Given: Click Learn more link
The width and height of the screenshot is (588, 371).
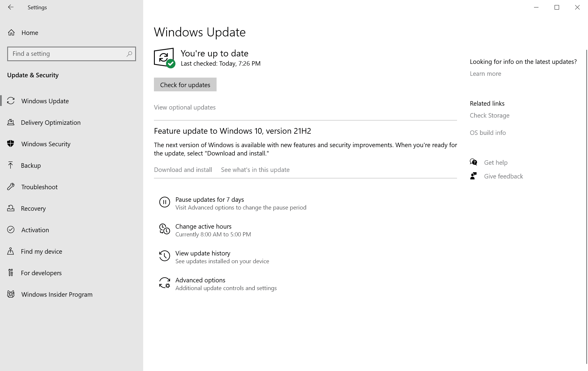Looking at the screenshot, I should [485, 73].
